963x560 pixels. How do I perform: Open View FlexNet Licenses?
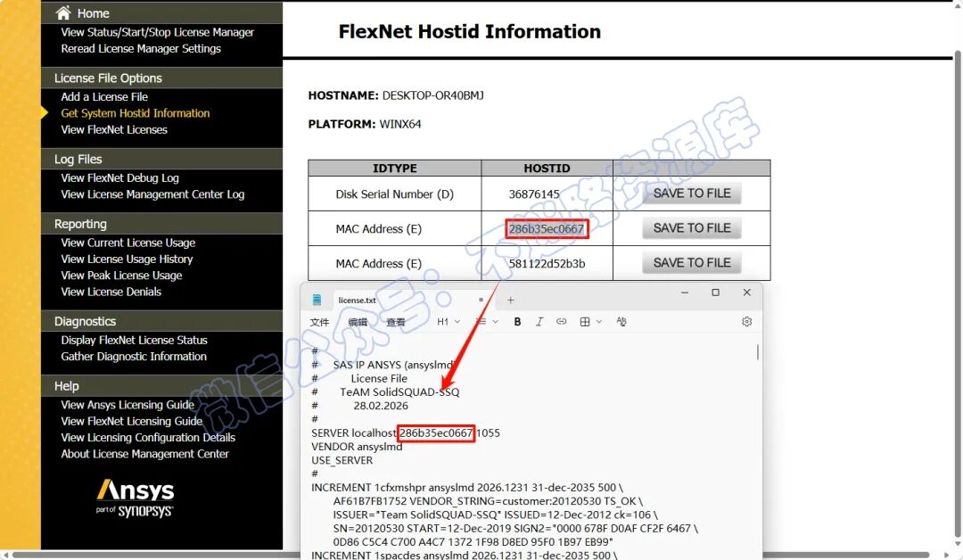[x=114, y=129]
